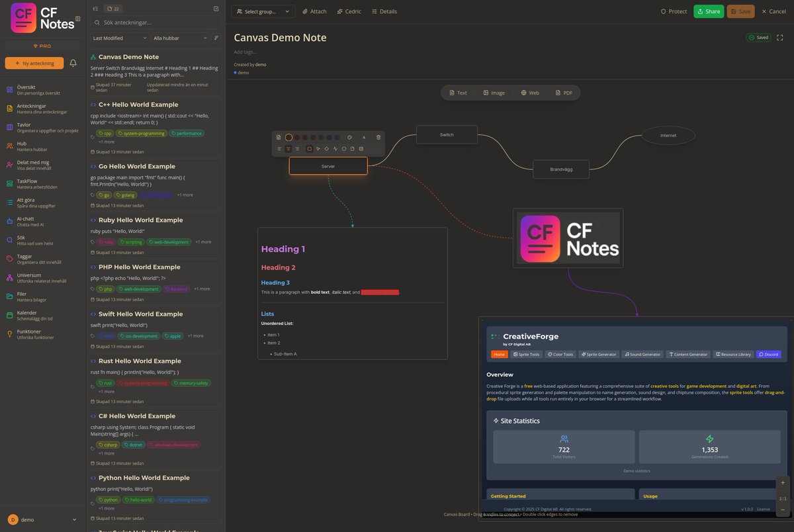Zoom in canvas with plus button

tap(783, 483)
